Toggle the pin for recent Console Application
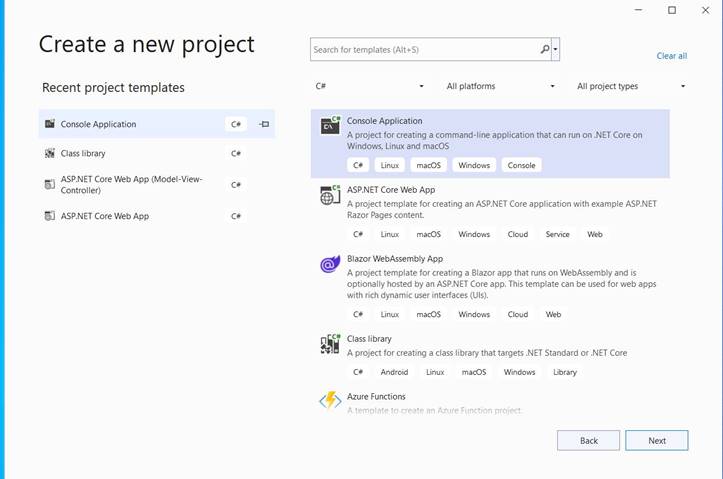This screenshot has width=723, height=479. tap(264, 124)
